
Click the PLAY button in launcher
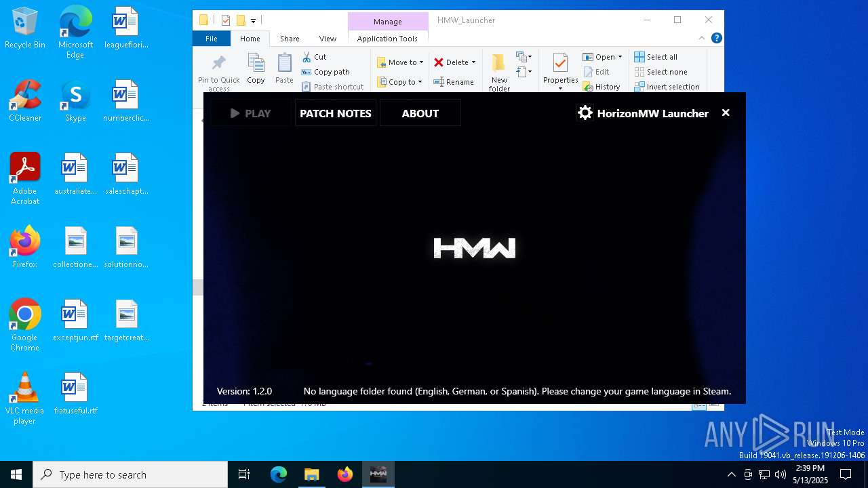(x=250, y=113)
